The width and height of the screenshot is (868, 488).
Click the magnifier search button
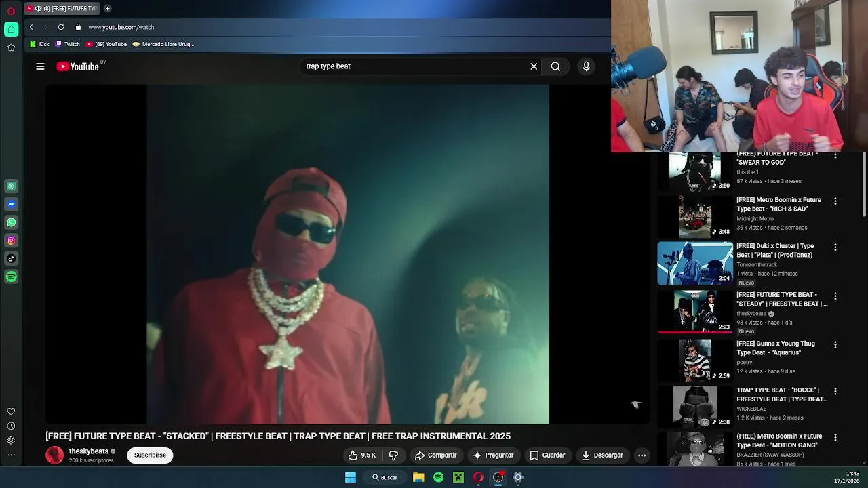click(555, 66)
